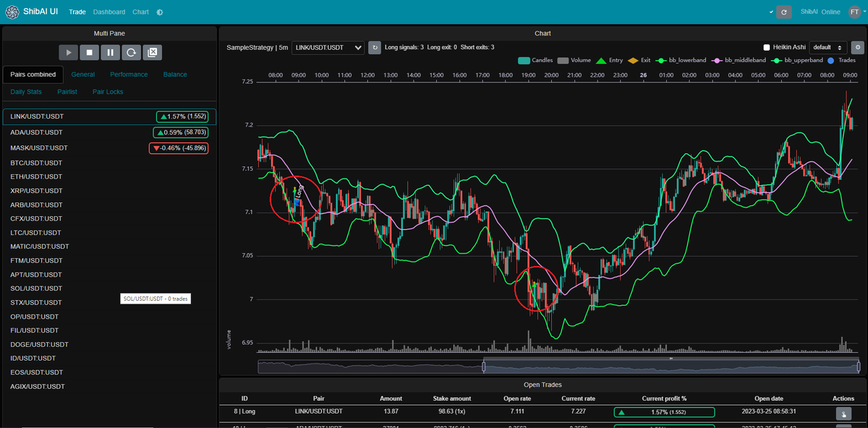Select ARB/USDT:USDT in pair list

(x=109, y=205)
